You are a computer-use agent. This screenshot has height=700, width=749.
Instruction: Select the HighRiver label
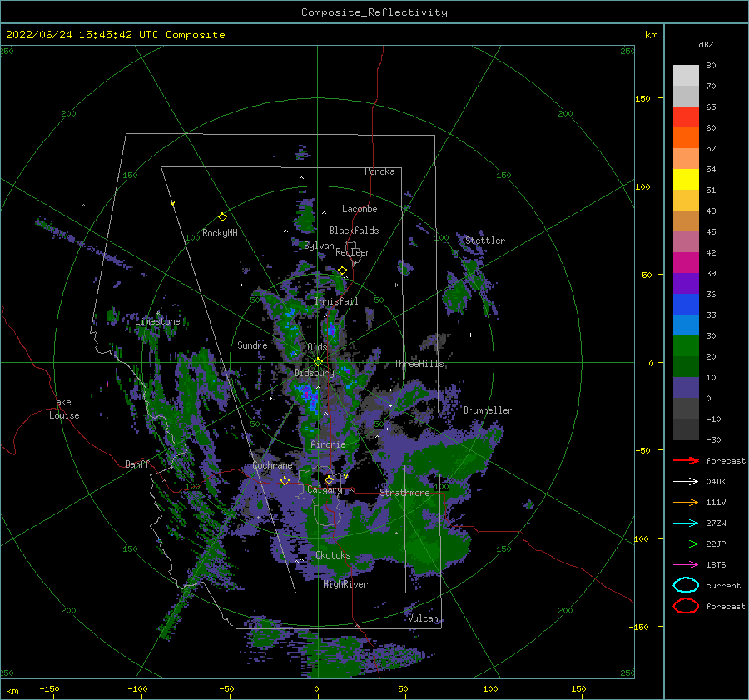click(345, 584)
